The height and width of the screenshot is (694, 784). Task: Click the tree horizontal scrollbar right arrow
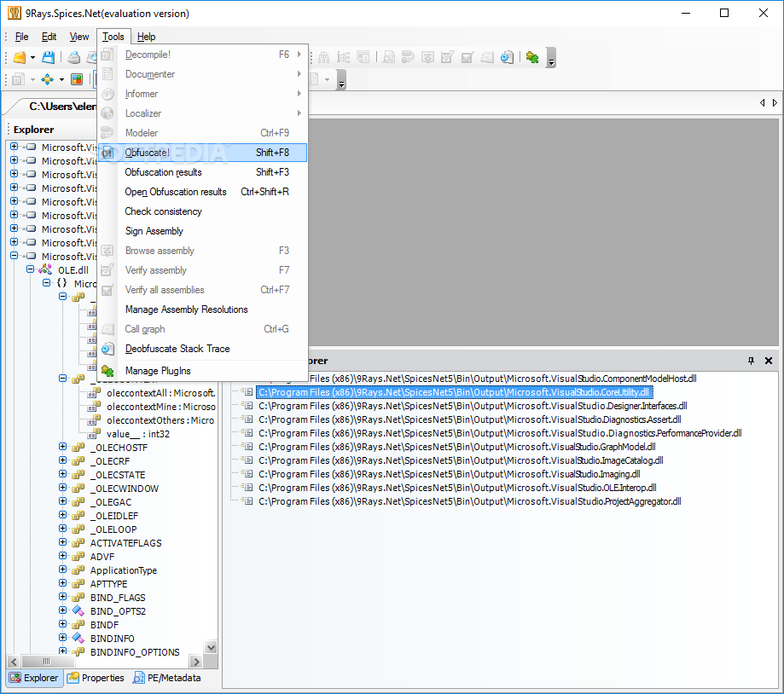196,662
